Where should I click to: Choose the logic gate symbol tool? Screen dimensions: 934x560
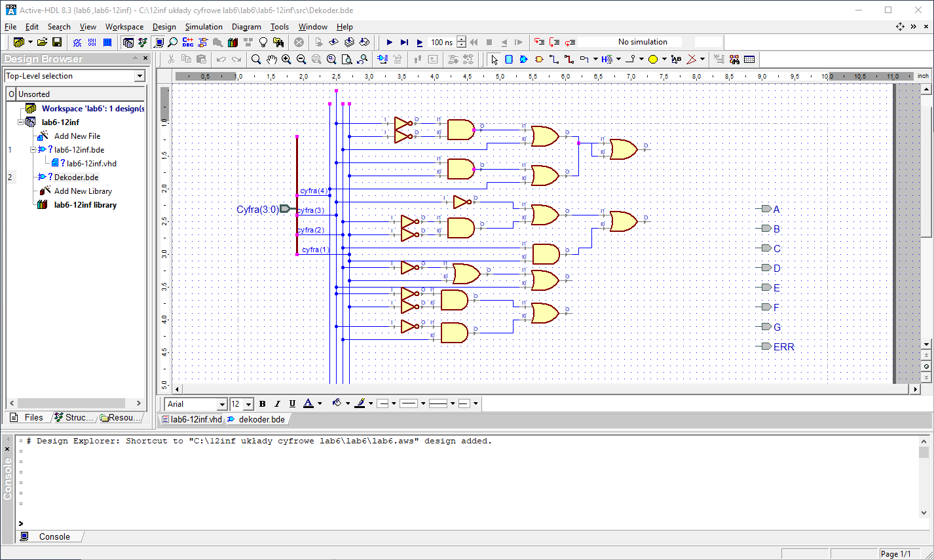[539, 60]
